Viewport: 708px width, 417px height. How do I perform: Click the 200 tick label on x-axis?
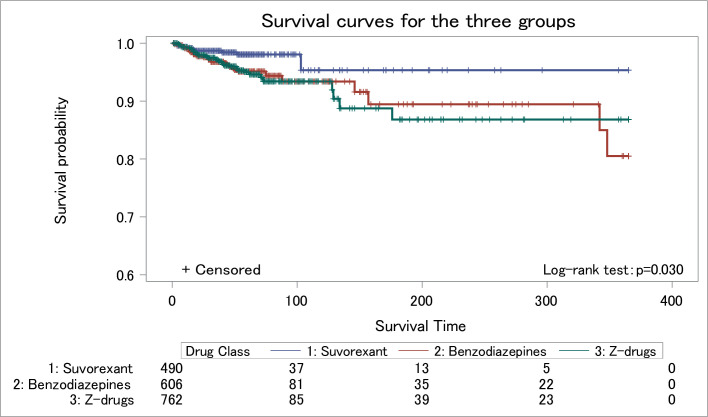(422, 300)
